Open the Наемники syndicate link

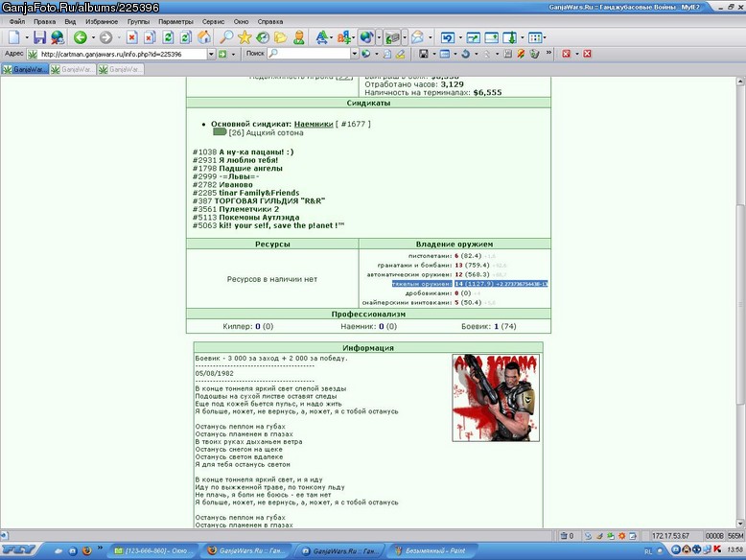[x=314, y=125]
